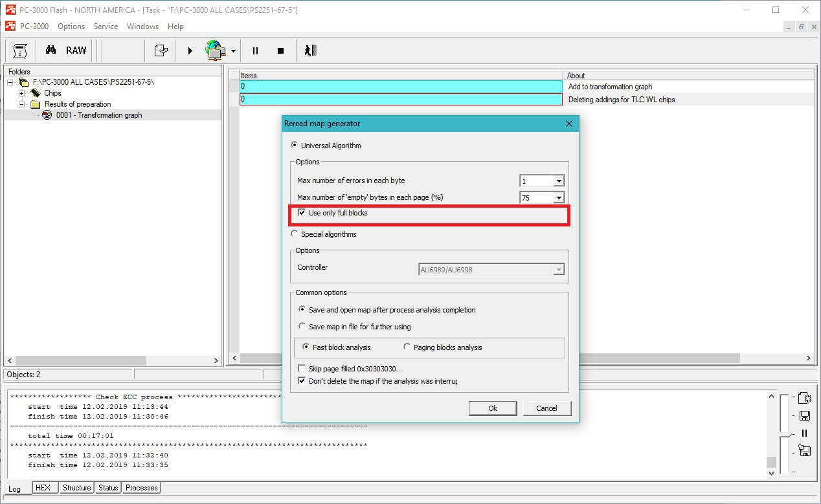Click the scroll info icon in toolbar

click(x=20, y=50)
